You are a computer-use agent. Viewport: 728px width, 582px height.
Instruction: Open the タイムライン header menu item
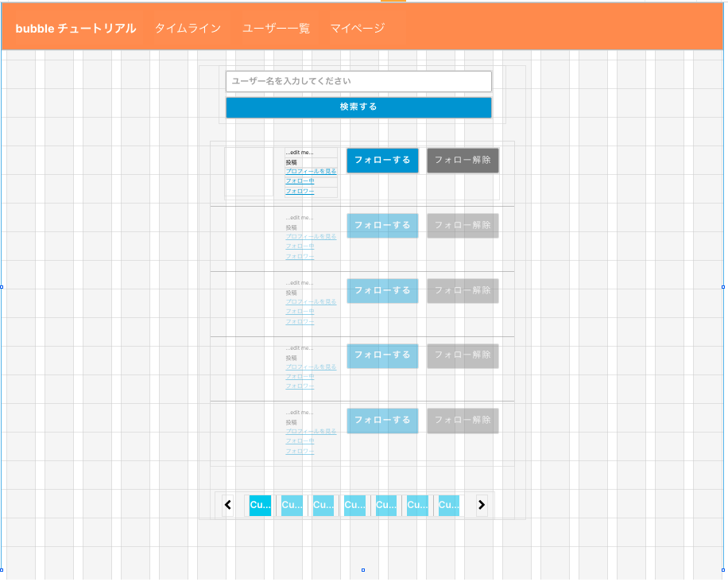(x=188, y=29)
